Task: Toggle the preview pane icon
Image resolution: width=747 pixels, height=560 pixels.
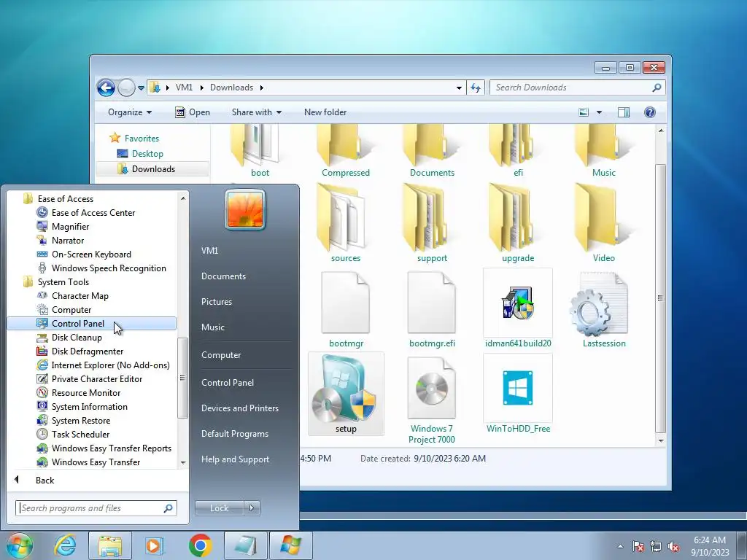Action: pyautogui.click(x=623, y=112)
